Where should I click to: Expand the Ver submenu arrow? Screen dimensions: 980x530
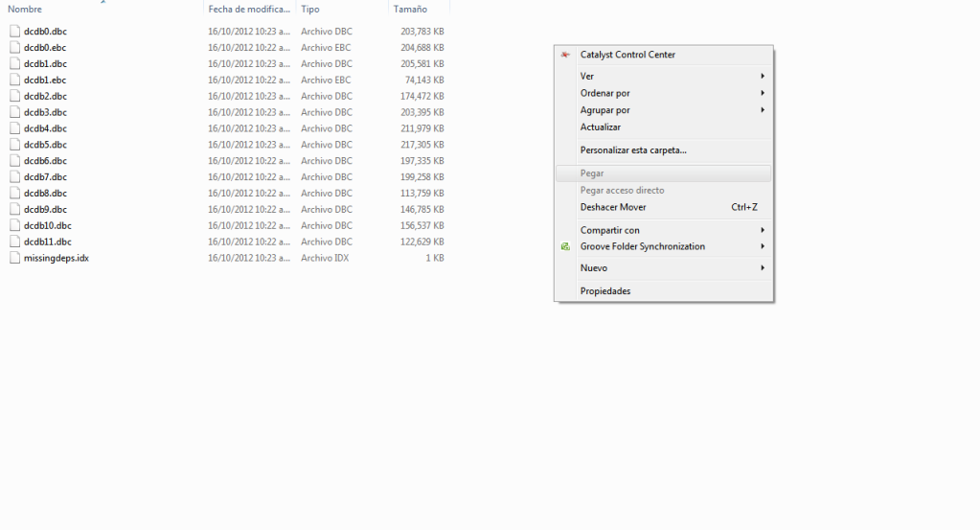(x=763, y=77)
